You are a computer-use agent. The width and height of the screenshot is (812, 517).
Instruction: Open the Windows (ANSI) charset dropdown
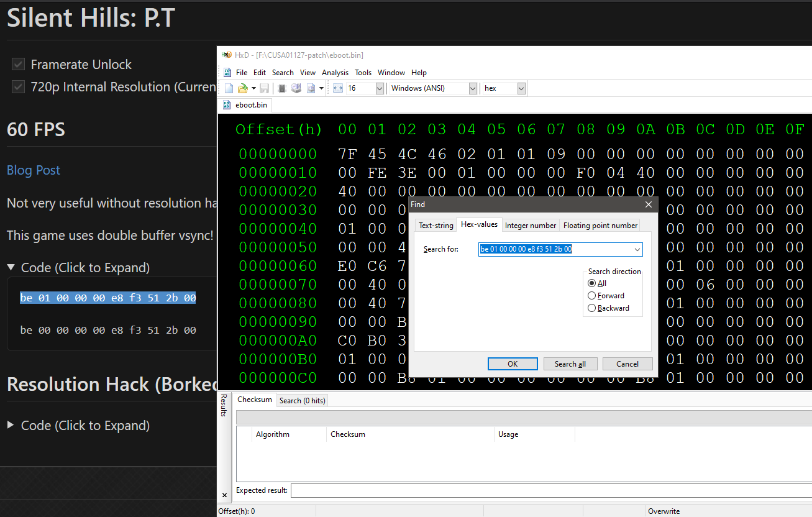click(473, 88)
